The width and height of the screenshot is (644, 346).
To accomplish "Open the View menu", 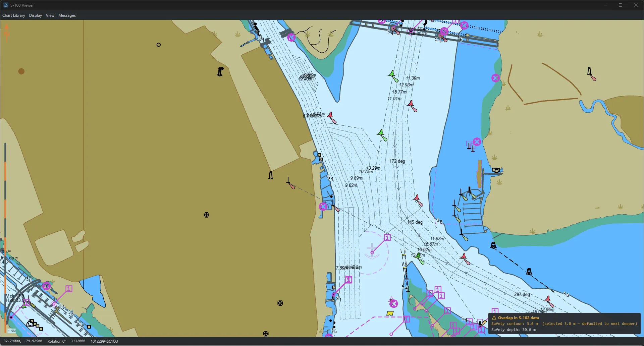I will 50,15.
